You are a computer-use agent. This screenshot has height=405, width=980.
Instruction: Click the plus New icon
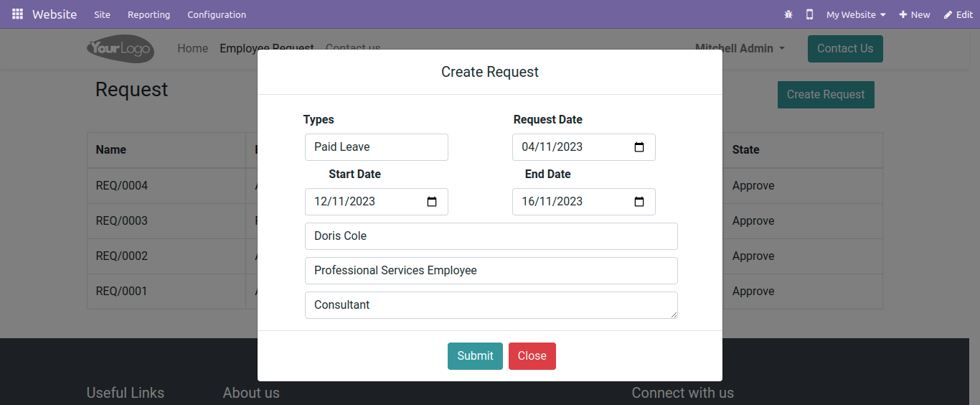click(x=903, y=14)
